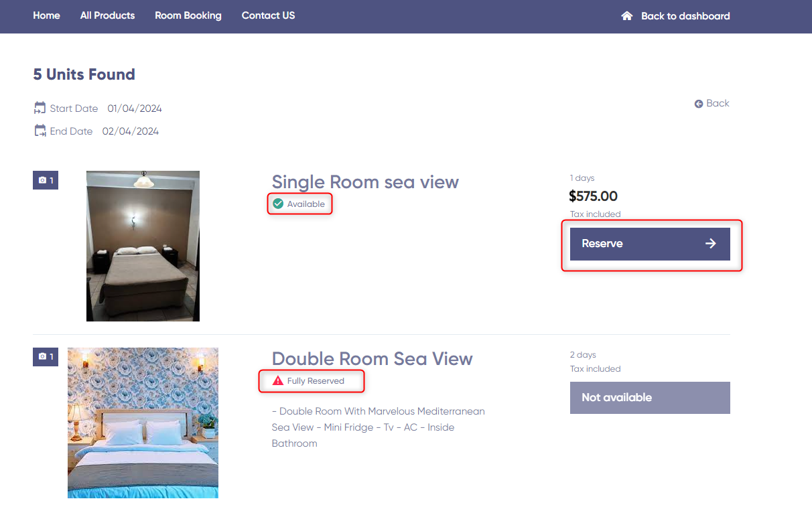
Task: Click the Double Room bed photo thumbnail
Action: [143, 423]
